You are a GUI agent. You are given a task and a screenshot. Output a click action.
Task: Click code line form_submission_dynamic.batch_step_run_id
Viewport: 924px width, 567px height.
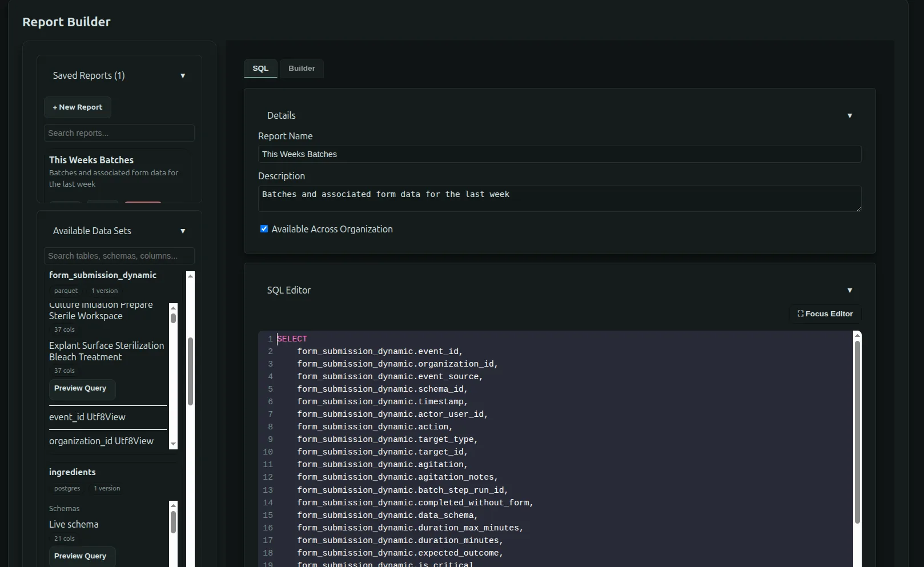[x=403, y=490]
